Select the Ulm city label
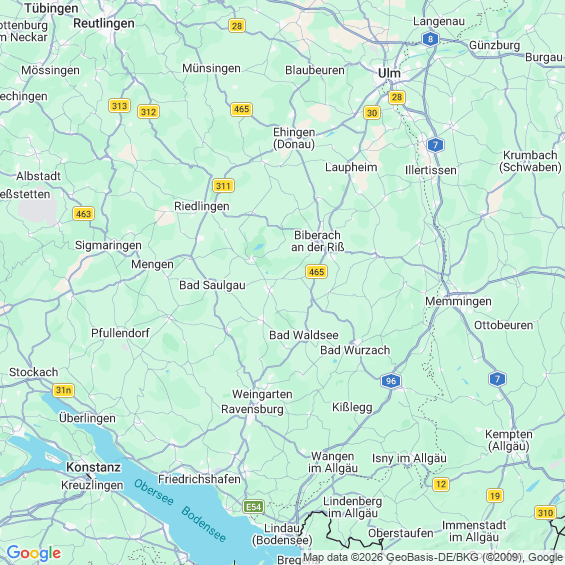Image resolution: width=565 pixels, height=565 pixels. 389,73
